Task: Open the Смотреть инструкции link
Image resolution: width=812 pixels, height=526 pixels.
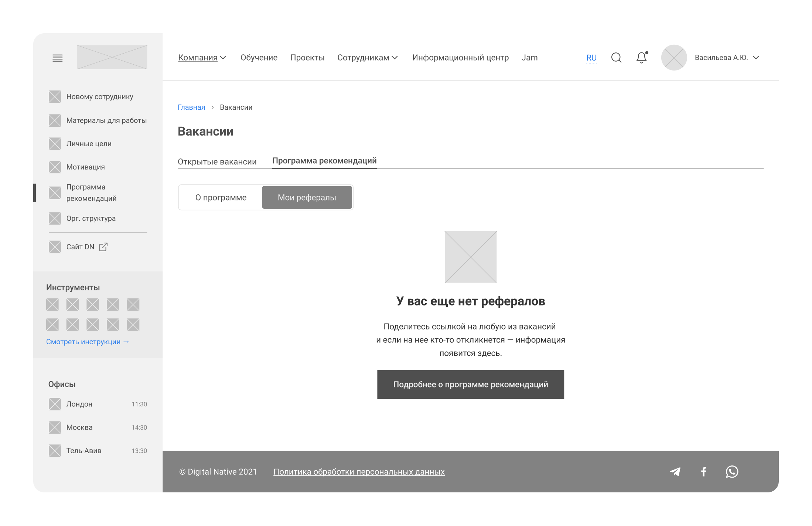Action: pos(87,342)
